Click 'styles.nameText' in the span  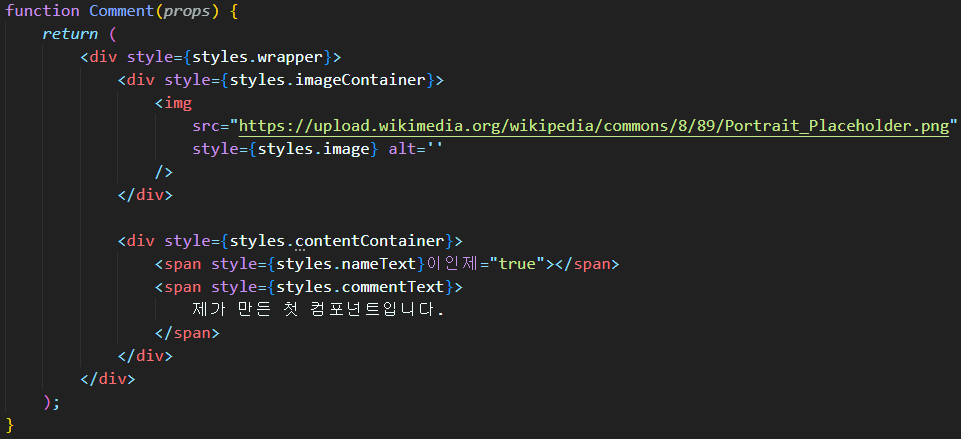pyautogui.click(x=346, y=264)
